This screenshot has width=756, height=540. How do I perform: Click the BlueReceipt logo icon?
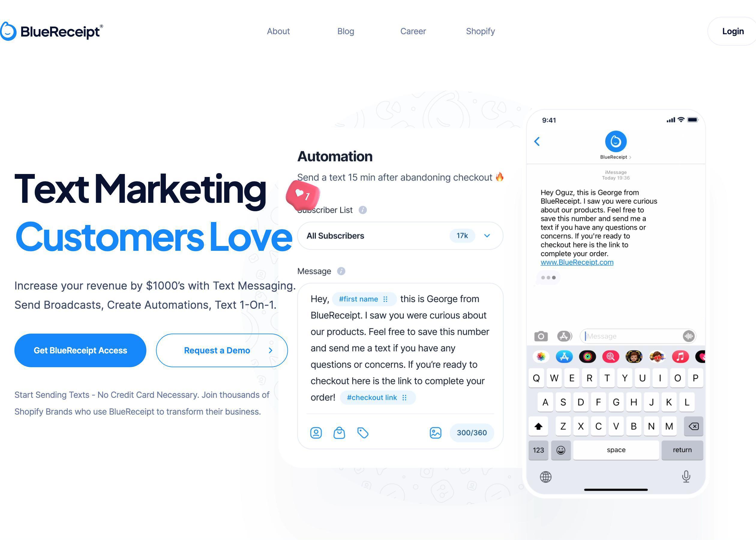8,31
